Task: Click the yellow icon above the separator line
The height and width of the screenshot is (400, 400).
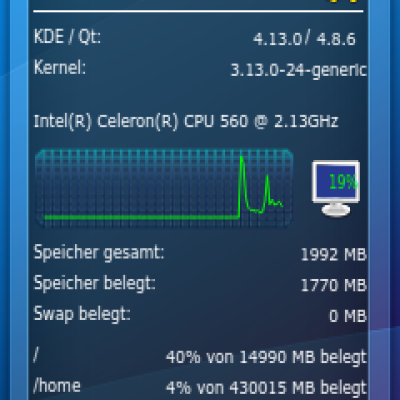Action: 344,1
